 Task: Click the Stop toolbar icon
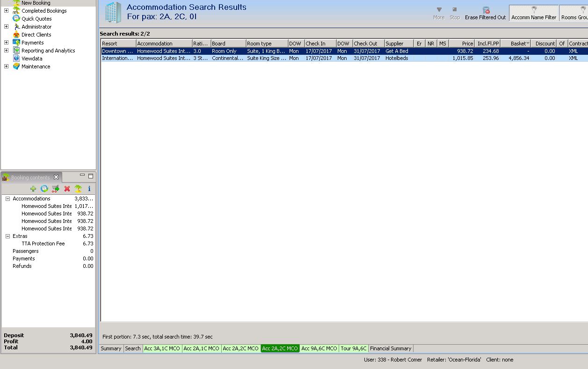(x=455, y=9)
